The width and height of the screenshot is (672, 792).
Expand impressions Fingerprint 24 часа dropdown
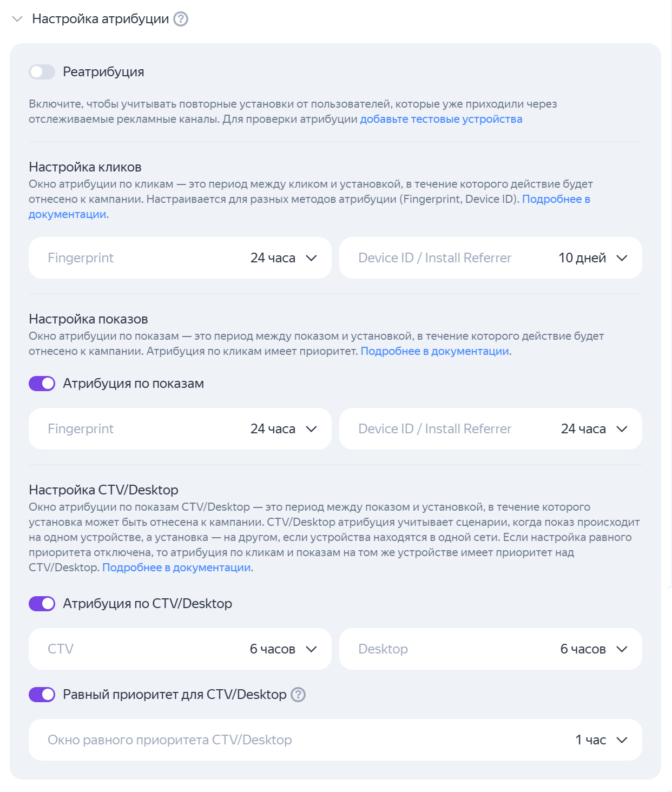[180, 429]
